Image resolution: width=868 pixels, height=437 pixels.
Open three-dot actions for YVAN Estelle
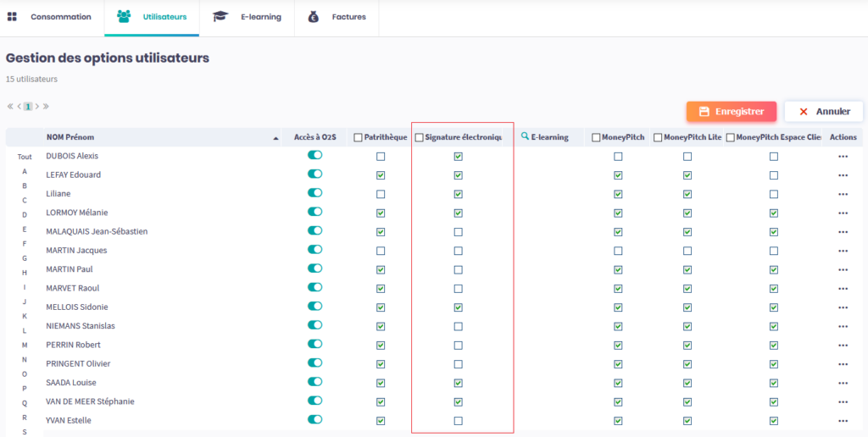tap(843, 421)
